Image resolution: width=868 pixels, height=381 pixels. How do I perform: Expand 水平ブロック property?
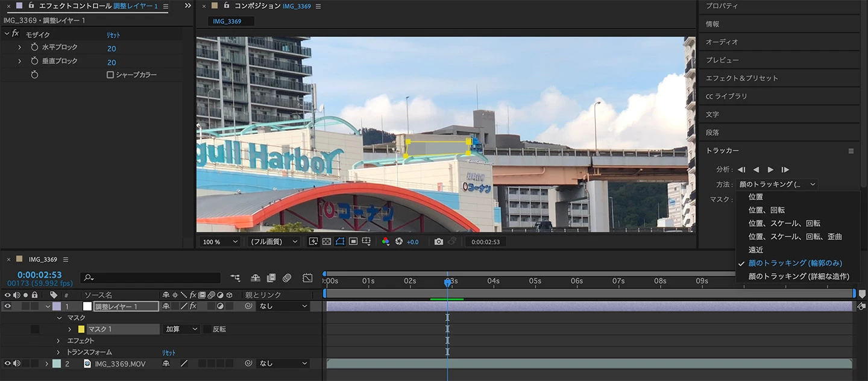click(19, 47)
